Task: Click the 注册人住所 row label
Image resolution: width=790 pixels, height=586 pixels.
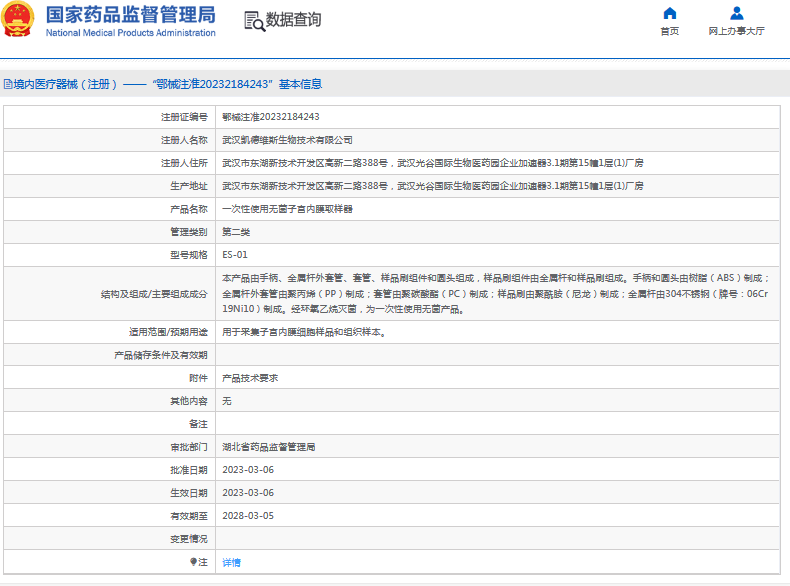Action: (x=184, y=163)
